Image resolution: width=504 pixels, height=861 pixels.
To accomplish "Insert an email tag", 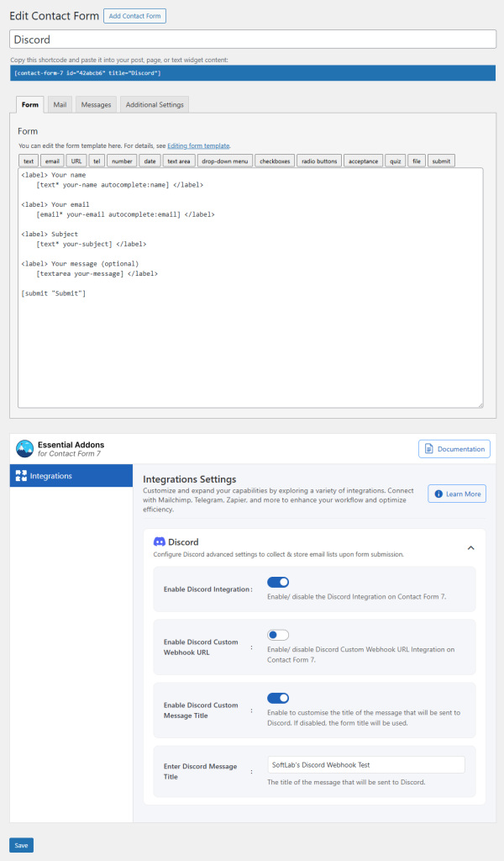I will (x=52, y=161).
